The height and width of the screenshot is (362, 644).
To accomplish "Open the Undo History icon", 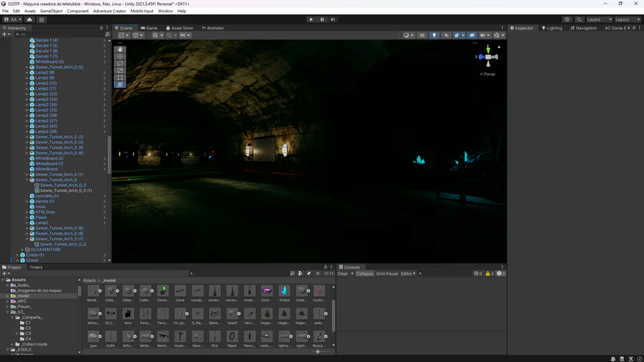I will tap(567, 19).
